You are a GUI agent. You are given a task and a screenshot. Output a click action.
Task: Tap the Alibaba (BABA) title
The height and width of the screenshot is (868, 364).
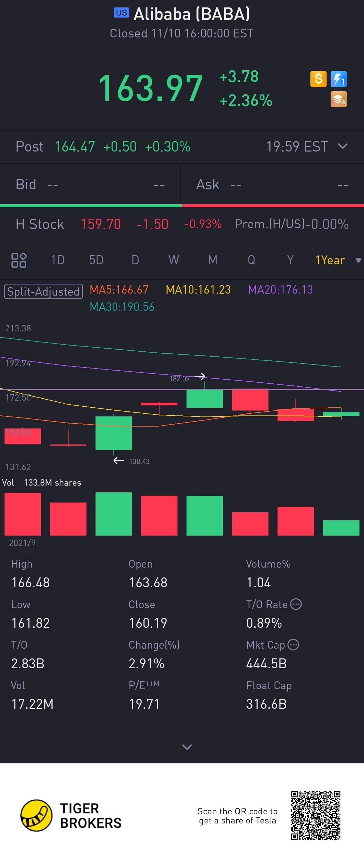[192, 14]
